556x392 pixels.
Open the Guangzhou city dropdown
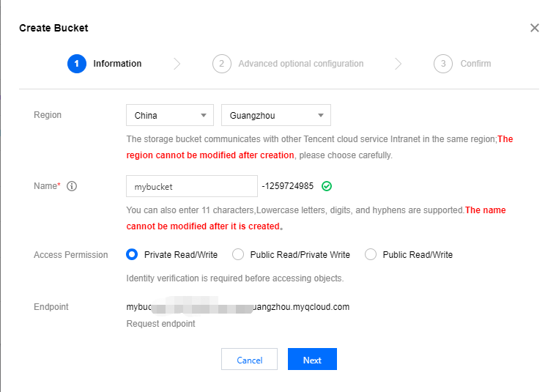click(x=275, y=115)
